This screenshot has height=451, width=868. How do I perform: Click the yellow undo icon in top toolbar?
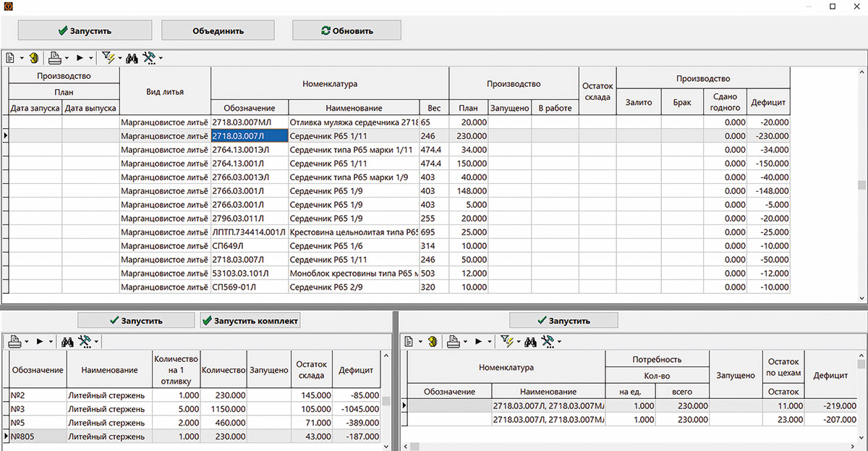[x=34, y=57]
